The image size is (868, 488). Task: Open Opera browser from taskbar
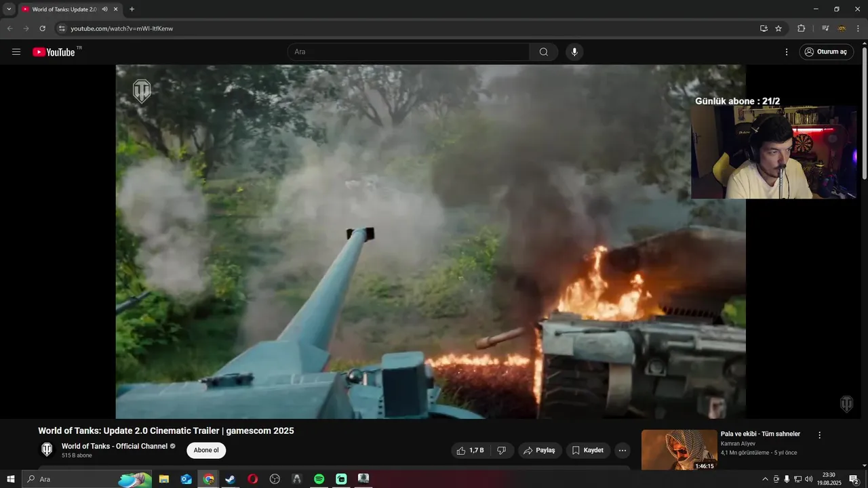click(252, 479)
